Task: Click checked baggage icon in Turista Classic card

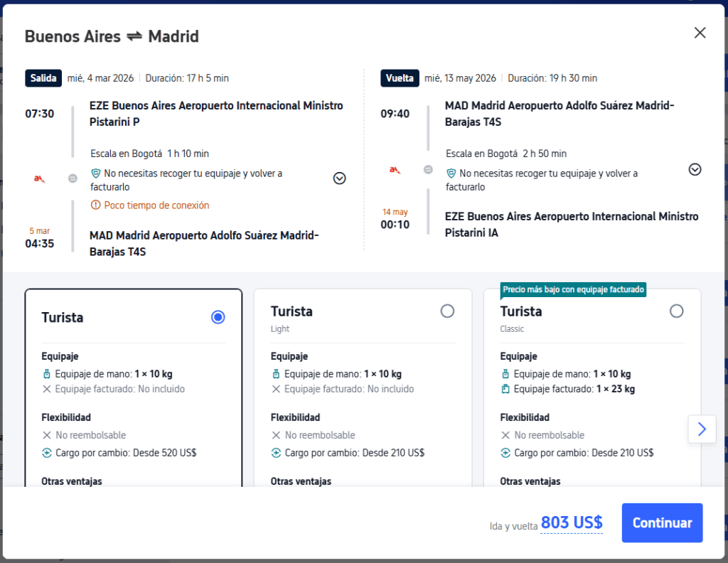Action: pyautogui.click(x=505, y=389)
